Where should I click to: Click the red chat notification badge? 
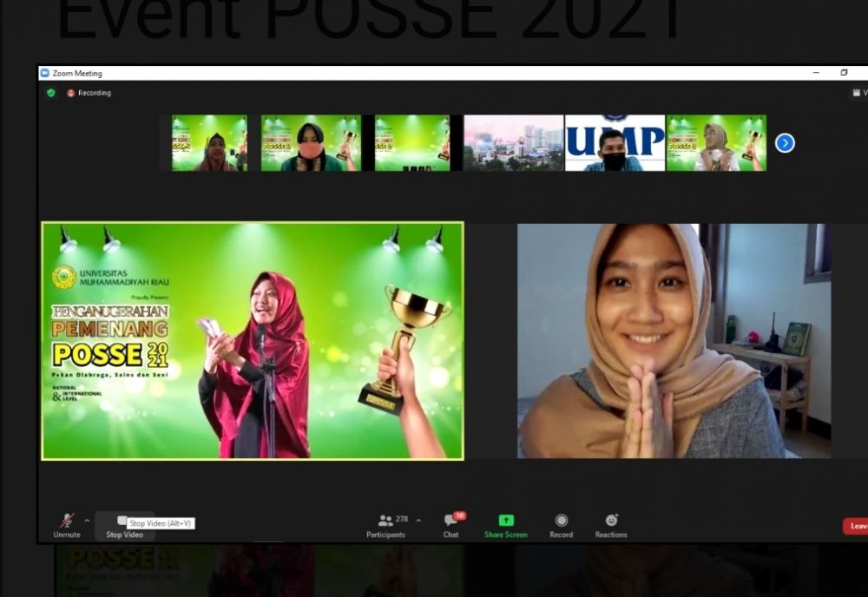459,515
